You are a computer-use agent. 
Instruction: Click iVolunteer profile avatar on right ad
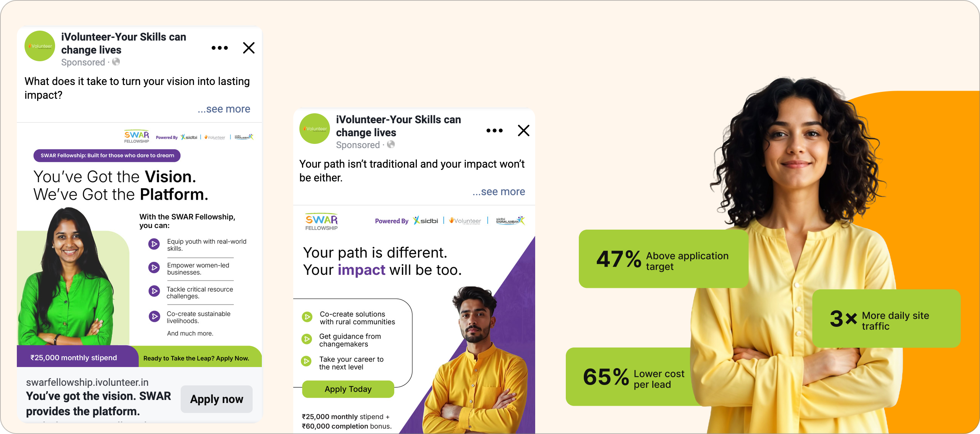[x=315, y=129]
